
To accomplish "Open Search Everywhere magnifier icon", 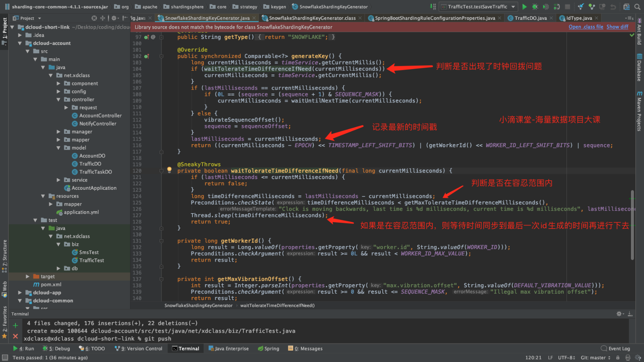I will (637, 7).
